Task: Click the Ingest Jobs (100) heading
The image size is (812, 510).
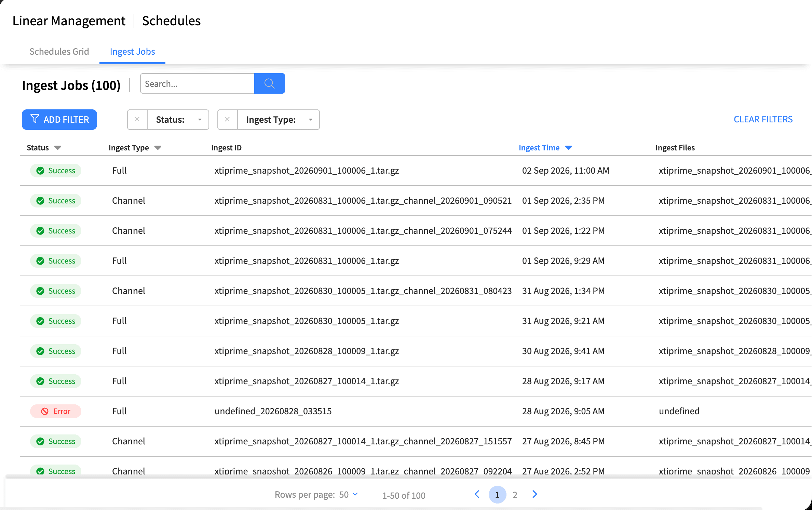Action: coord(71,85)
